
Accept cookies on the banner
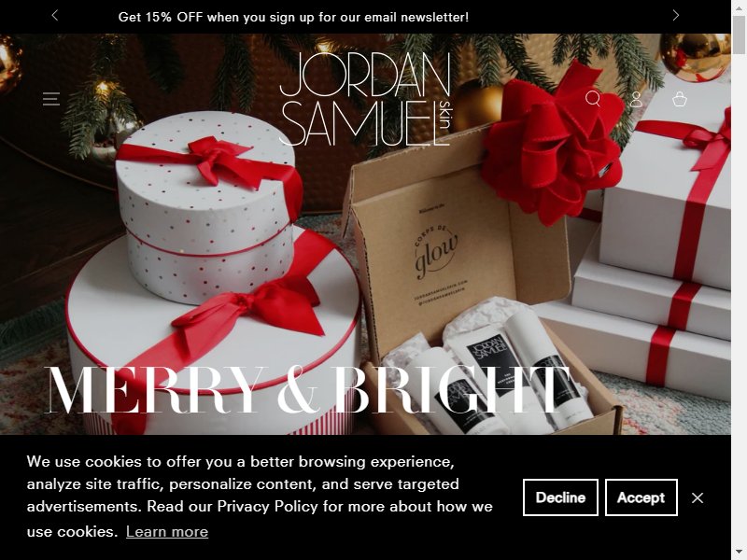641,497
